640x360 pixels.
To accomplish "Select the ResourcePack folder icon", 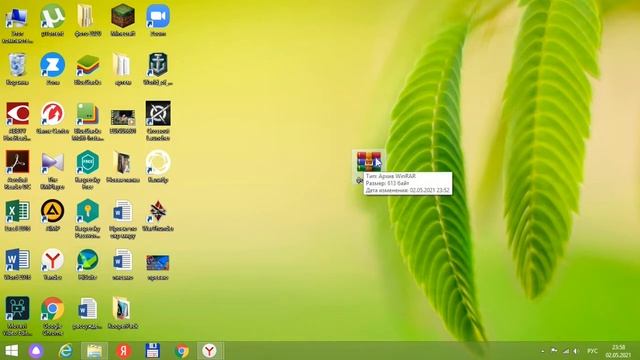I will [122, 309].
